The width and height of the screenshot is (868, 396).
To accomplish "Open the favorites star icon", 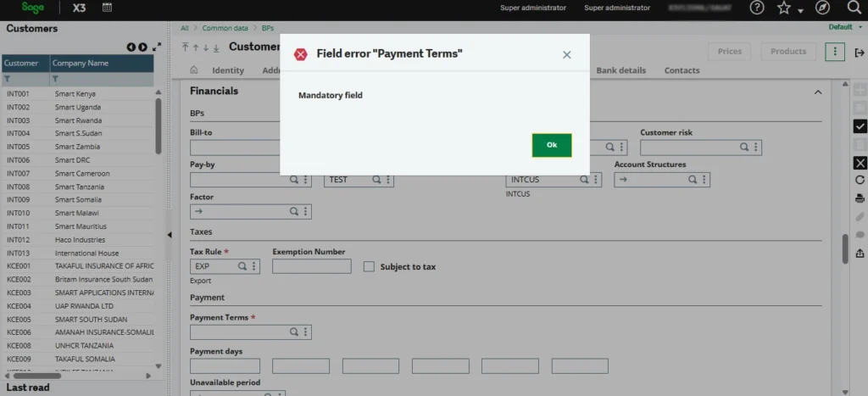I will pos(784,8).
